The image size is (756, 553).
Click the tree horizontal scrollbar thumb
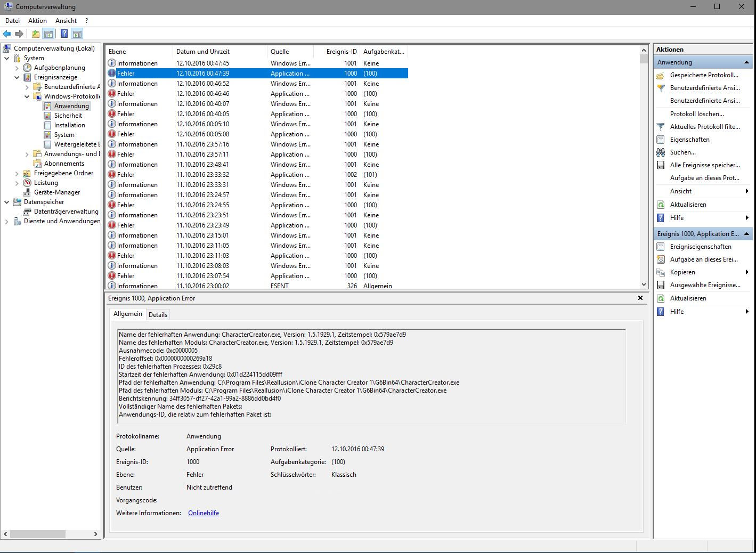tap(37, 534)
